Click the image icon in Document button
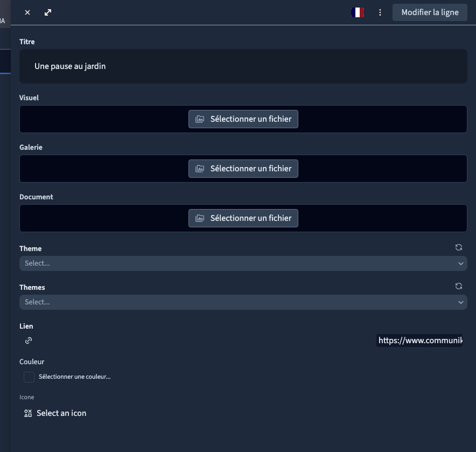Image resolution: width=476 pixels, height=452 pixels. point(200,218)
